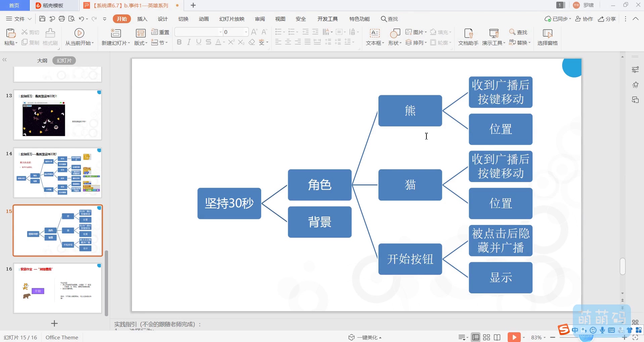Image resolution: width=644 pixels, height=342 pixels.
Task: Insert a picture using 图片 icon
Action: pos(415,32)
